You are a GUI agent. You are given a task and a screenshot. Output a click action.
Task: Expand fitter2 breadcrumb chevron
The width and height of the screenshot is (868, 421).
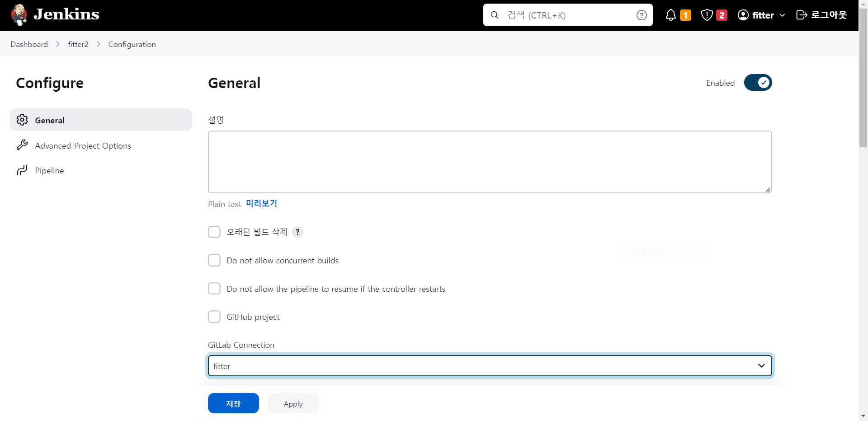pos(99,44)
